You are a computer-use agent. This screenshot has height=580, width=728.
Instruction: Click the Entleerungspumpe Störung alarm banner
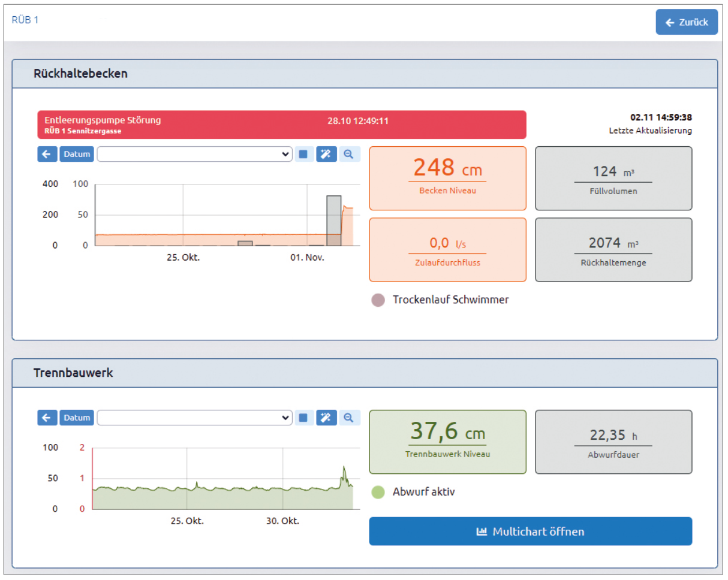(282, 125)
